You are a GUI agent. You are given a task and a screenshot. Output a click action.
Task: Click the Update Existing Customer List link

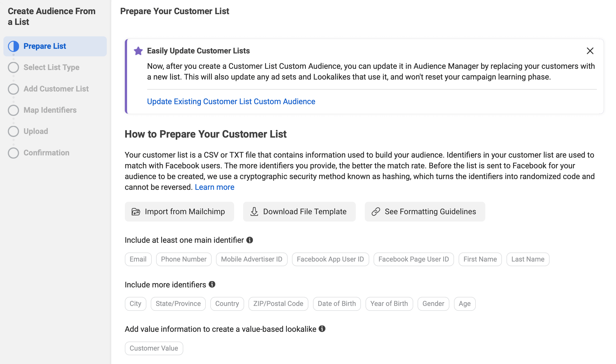231,101
